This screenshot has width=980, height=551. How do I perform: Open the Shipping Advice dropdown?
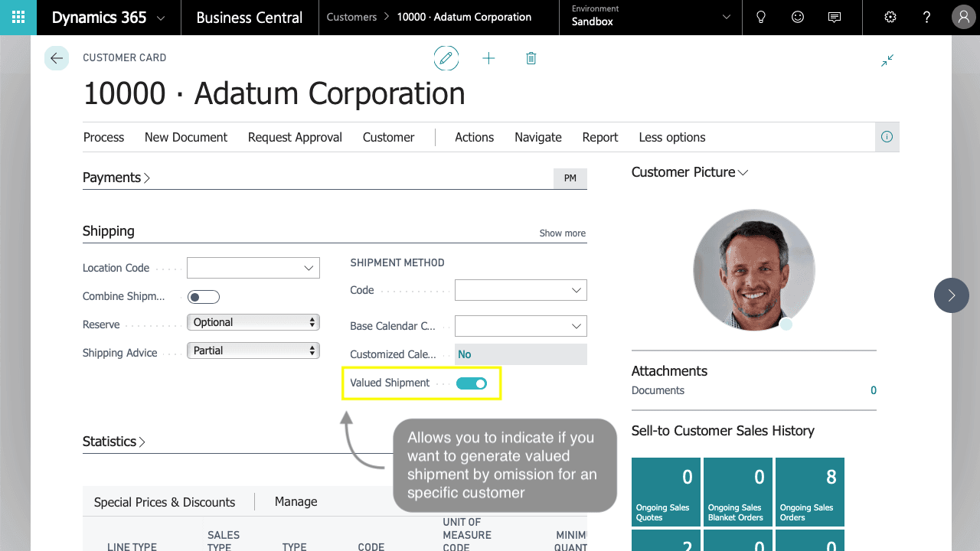(253, 350)
